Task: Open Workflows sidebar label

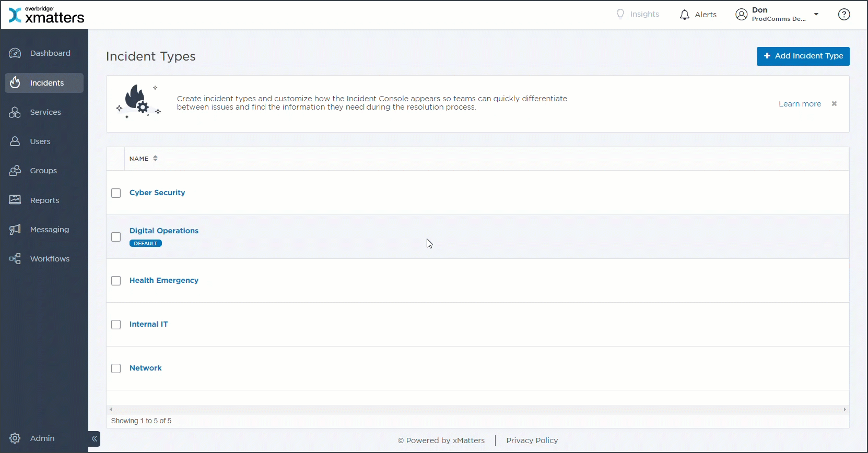Action: (x=50, y=259)
